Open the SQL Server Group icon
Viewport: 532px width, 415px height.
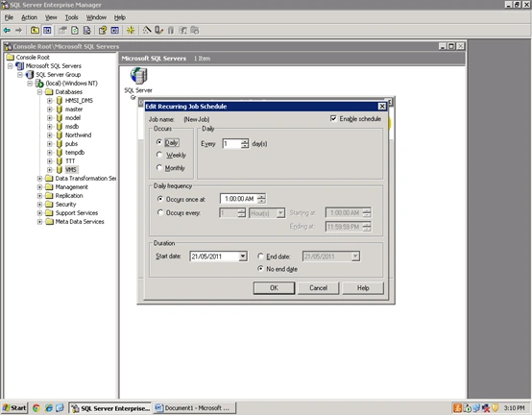point(139,75)
